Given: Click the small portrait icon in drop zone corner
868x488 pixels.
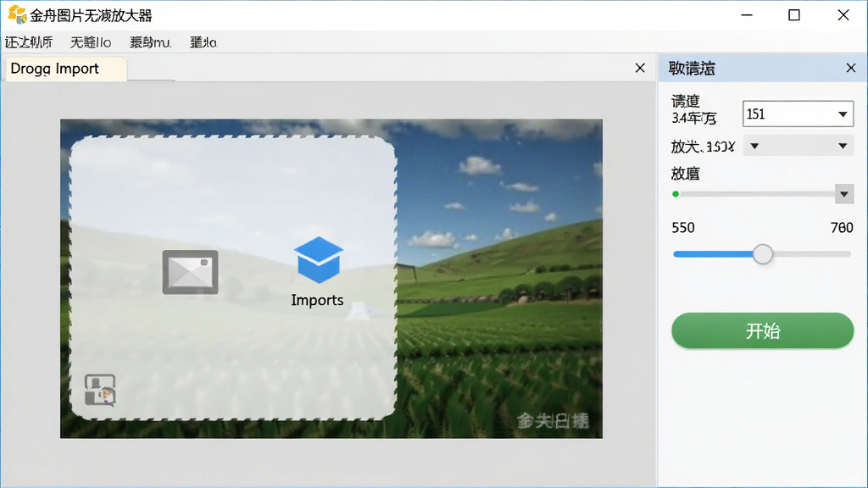Looking at the screenshot, I should click(100, 390).
